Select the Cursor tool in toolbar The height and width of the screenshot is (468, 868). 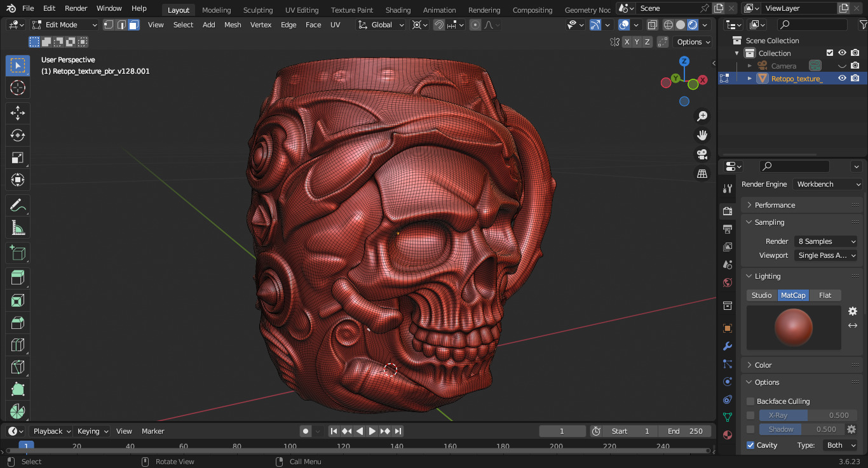click(x=18, y=88)
